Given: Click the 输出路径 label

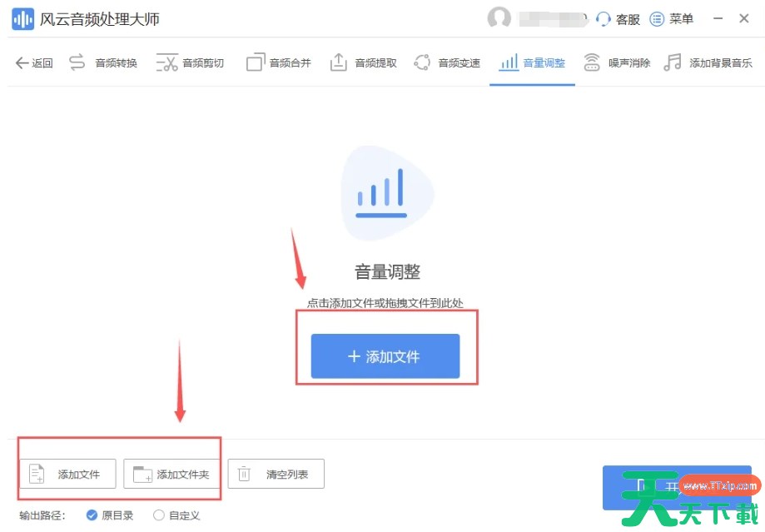Looking at the screenshot, I should [x=42, y=515].
